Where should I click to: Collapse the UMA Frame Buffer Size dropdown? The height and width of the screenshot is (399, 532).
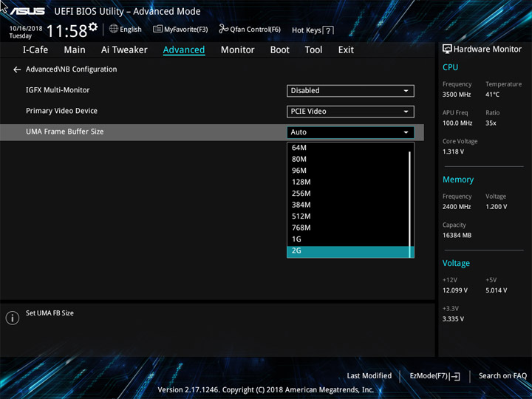point(350,132)
